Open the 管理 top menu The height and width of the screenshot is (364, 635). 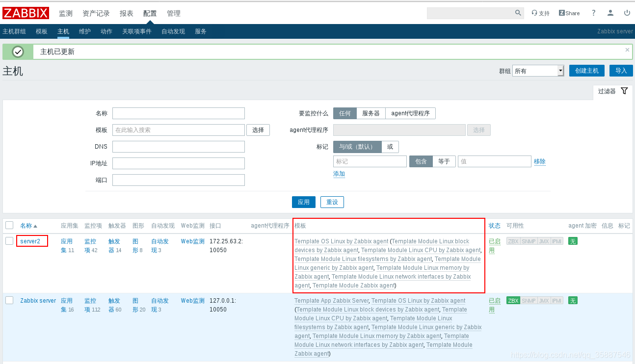click(174, 13)
